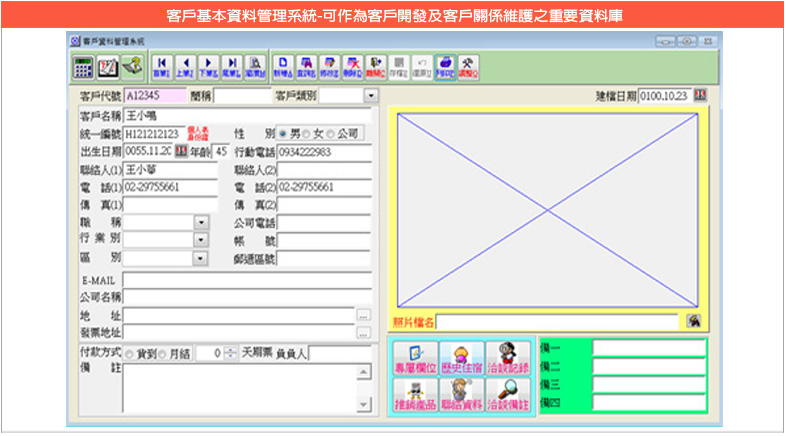786x436 pixels.
Task: Open calendar picker next to 出生日期
Action: pyautogui.click(x=181, y=151)
